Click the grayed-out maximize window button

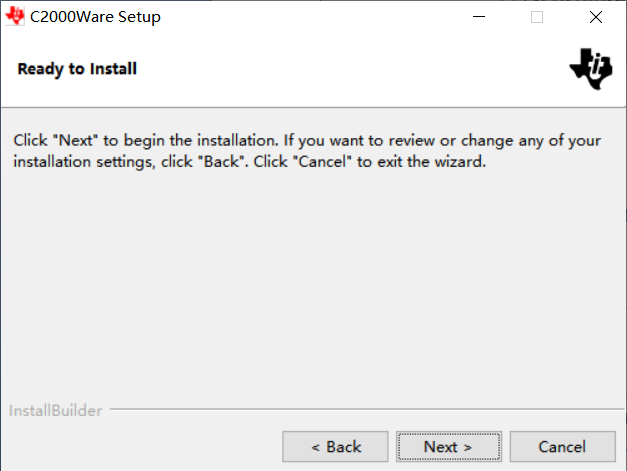[537, 17]
